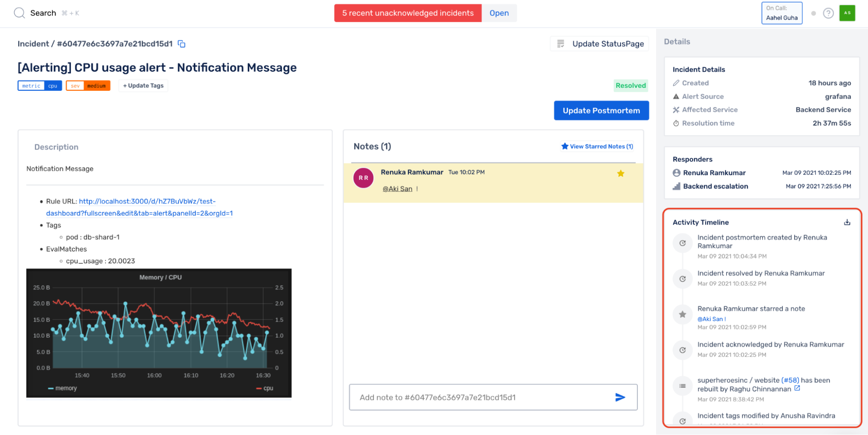This screenshot has height=435, width=868.
Task: Click Update StatusPage button
Action: (x=600, y=44)
